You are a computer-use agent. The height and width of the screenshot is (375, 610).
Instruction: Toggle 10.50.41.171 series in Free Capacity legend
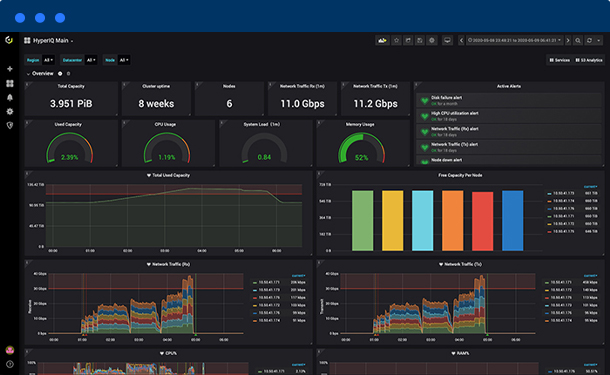[563, 216]
